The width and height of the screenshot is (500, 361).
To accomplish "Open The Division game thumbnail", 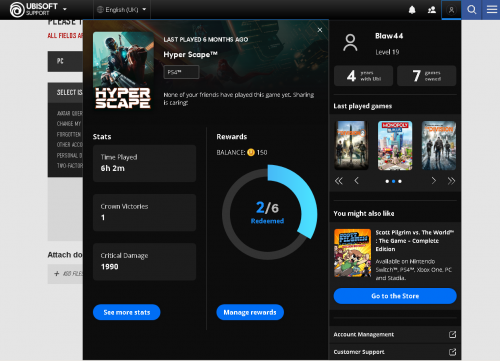I will tap(439, 146).
